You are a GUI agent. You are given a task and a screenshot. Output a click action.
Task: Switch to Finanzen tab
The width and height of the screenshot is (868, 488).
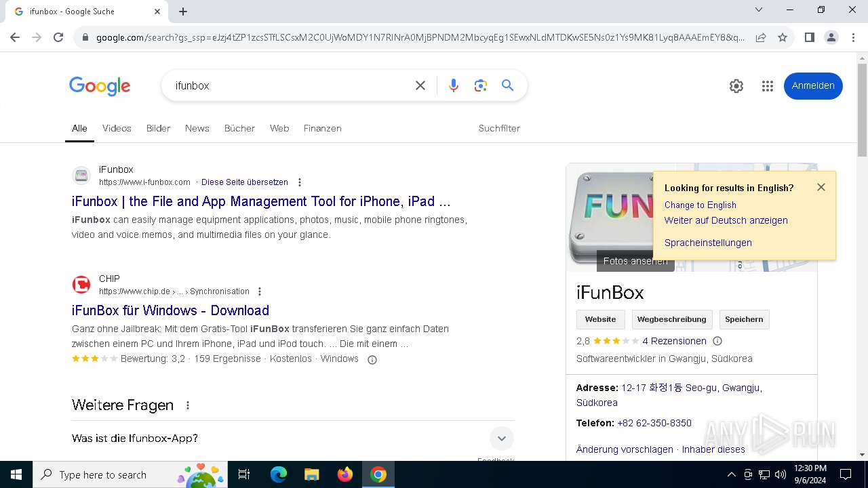[323, 128]
